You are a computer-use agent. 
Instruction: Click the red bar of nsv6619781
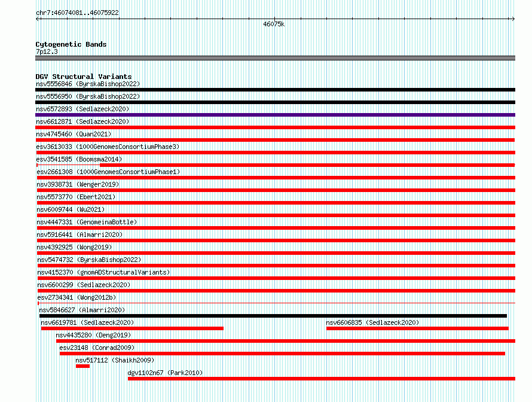[x=132, y=328]
